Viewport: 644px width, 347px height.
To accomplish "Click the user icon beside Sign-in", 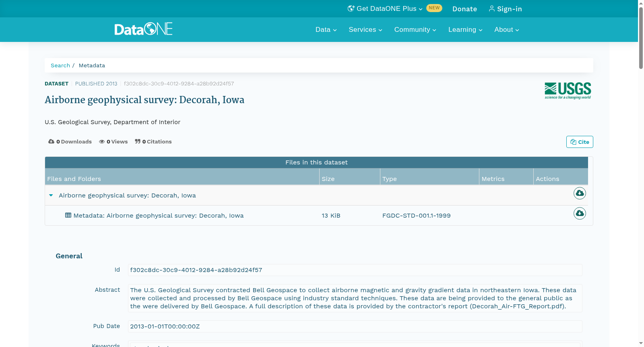I will (491, 8).
